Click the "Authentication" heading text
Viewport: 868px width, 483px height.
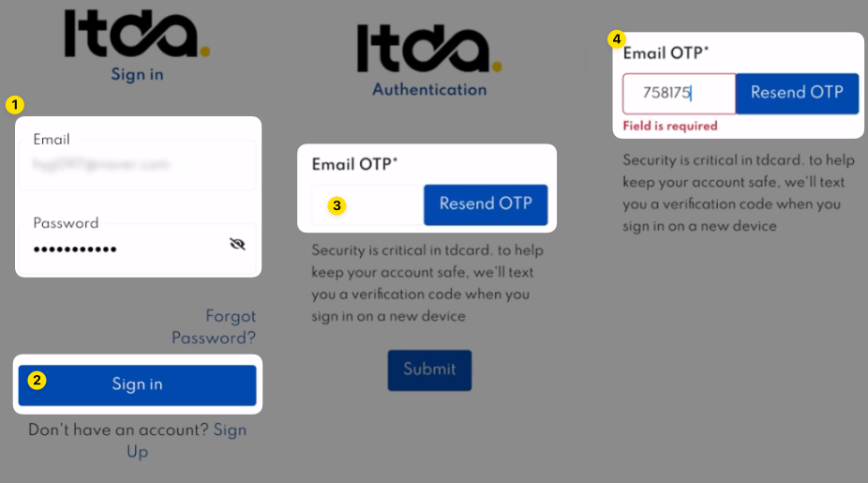tap(429, 90)
